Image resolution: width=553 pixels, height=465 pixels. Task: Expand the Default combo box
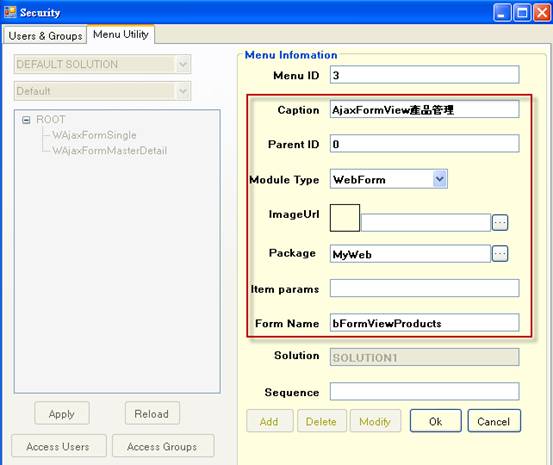183,91
